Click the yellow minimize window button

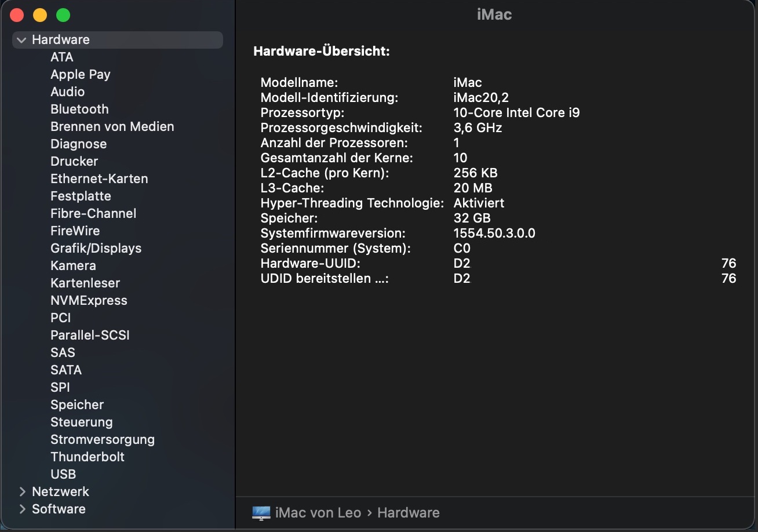coord(40,16)
